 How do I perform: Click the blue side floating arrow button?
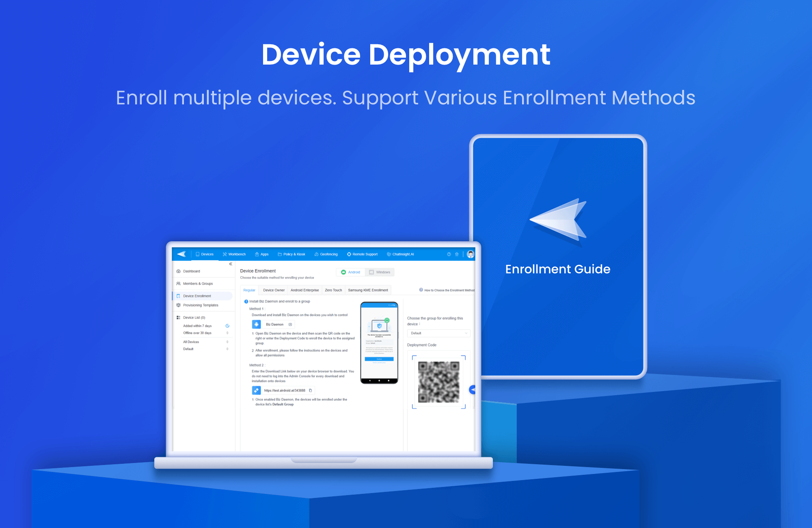point(473,390)
